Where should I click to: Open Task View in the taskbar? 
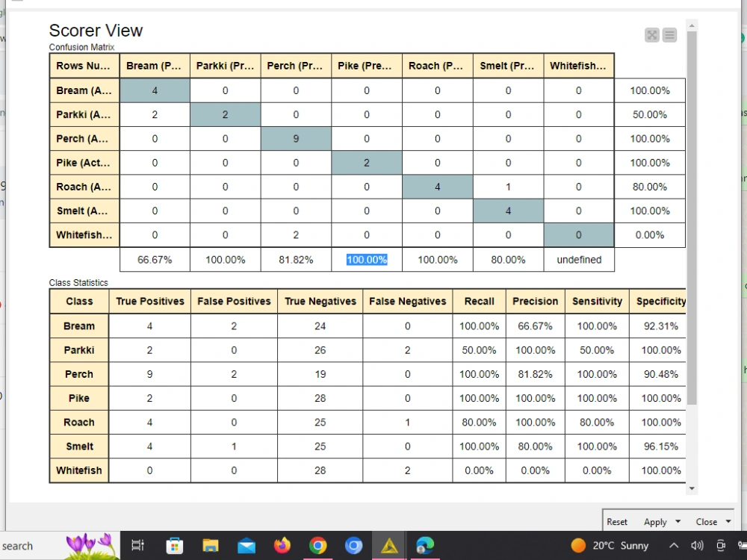point(137,545)
